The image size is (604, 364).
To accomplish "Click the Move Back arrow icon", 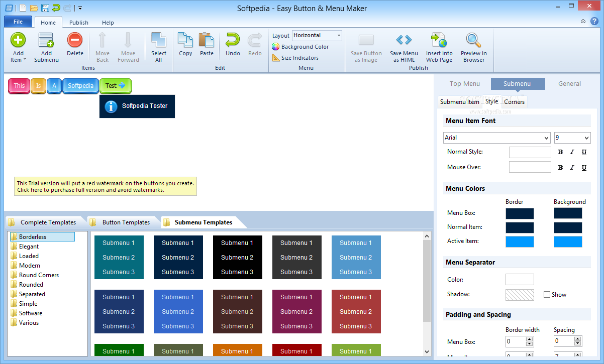I will (x=103, y=40).
